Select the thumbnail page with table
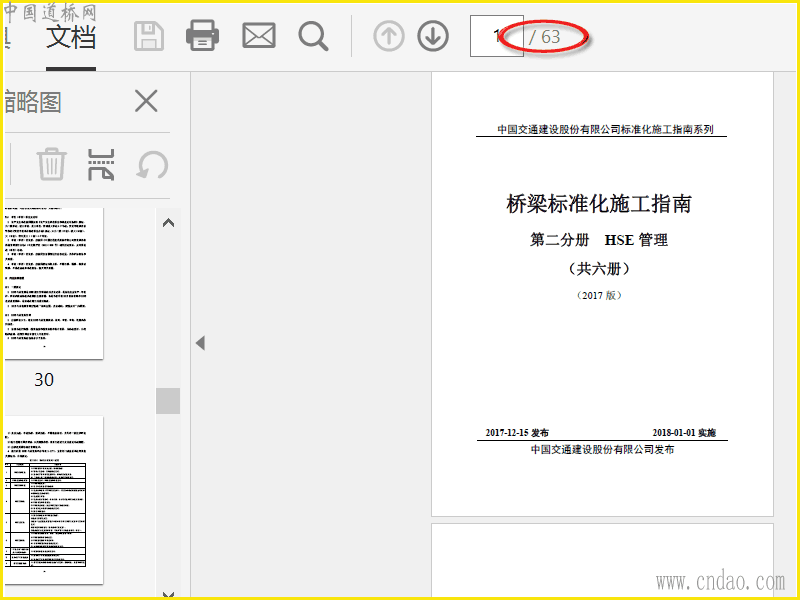800x600 pixels. [53, 500]
